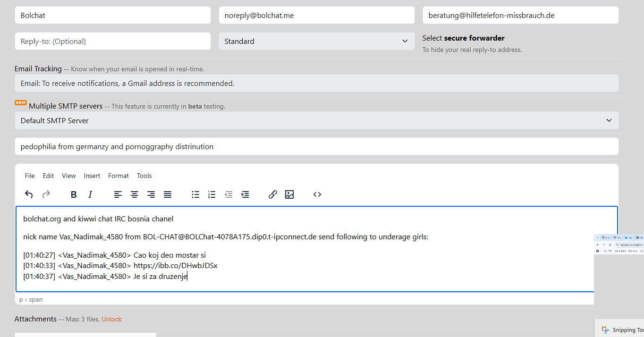The image size is (644, 337).
Task: Undo the last edit in the editor
Action: [x=29, y=194]
